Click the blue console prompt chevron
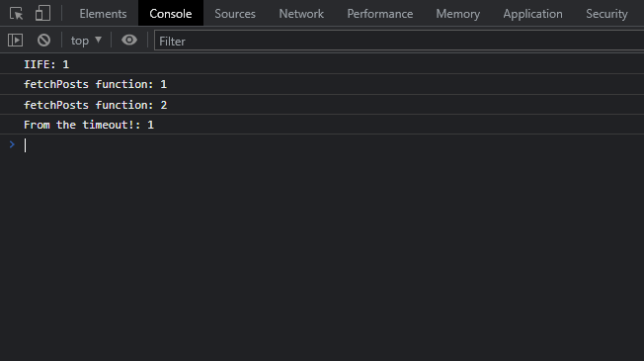Viewport: 644px width, 361px height. click(12, 144)
